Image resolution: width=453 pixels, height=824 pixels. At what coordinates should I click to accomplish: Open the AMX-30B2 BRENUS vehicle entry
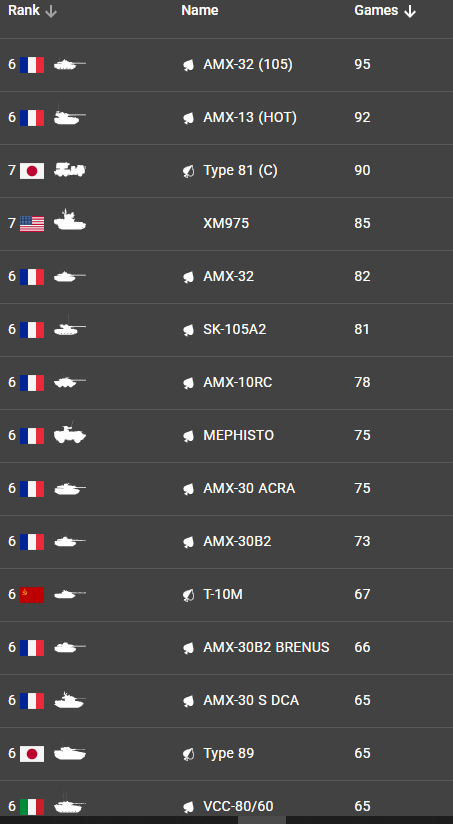[266, 647]
